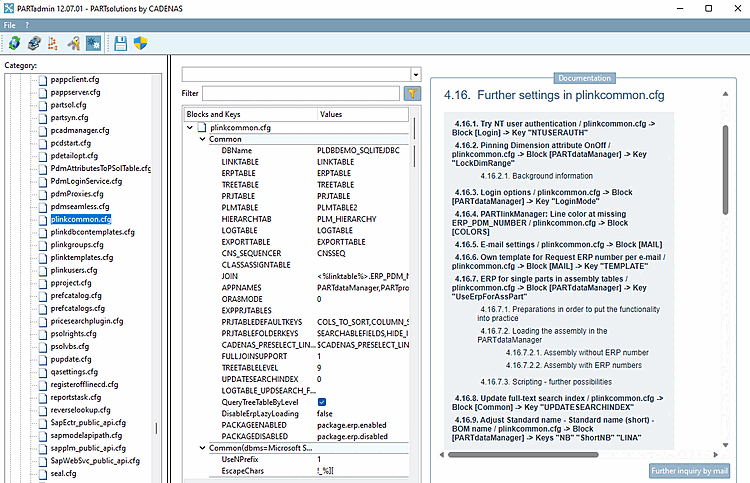Uncheck the QueryTreeTableByLevel checkbox
Viewport: 750px width, 483px height.
(x=322, y=401)
